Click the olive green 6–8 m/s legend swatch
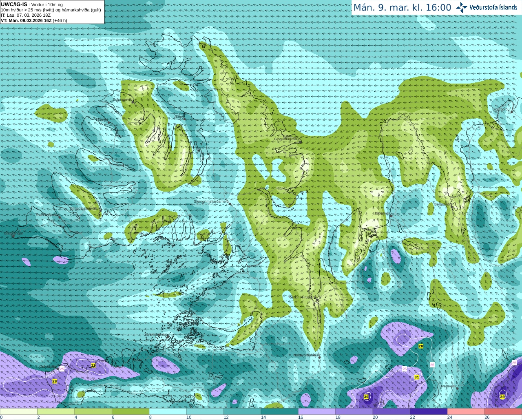This screenshot has height=420, width=522. (x=130, y=411)
